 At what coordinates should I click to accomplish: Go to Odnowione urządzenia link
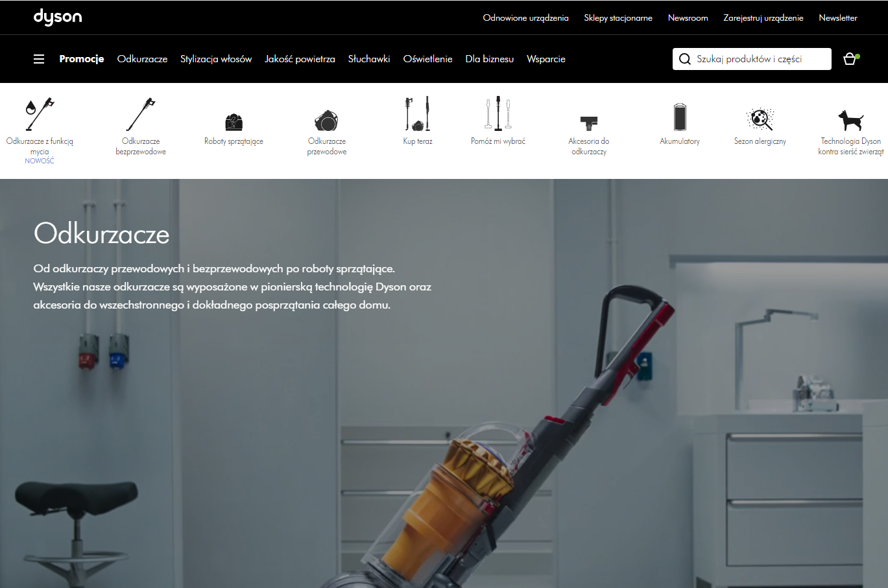(525, 18)
